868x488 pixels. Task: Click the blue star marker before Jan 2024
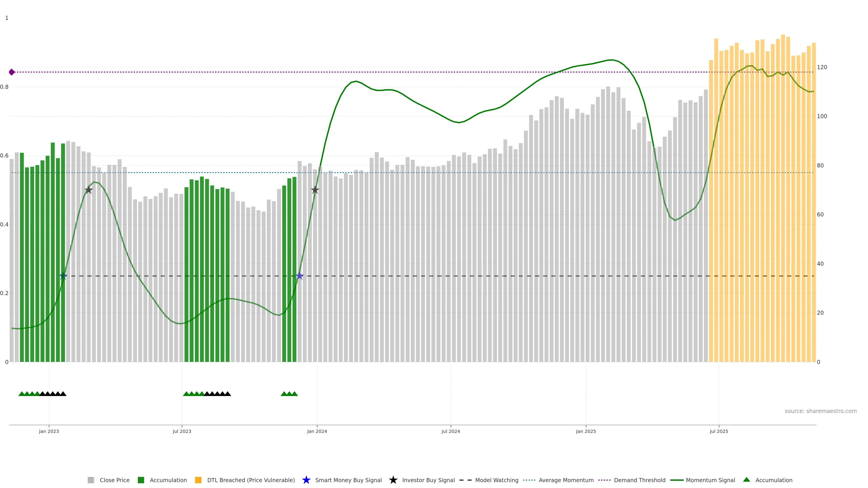[300, 276]
